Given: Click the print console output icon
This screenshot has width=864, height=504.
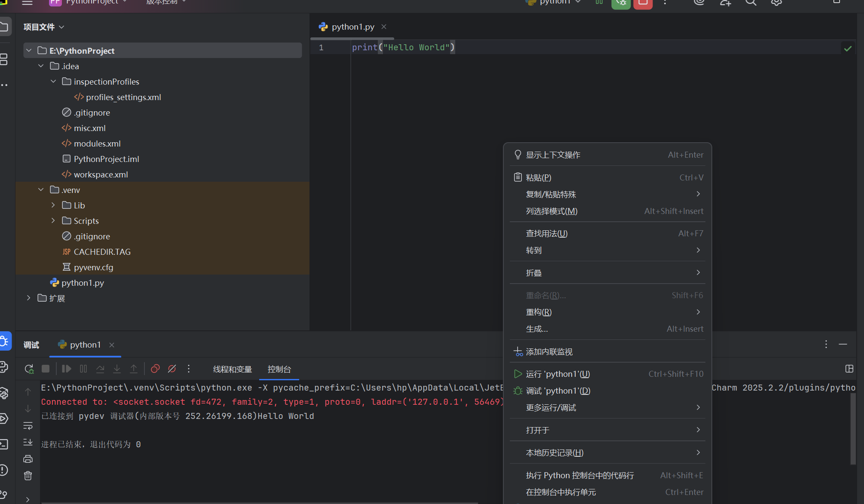Looking at the screenshot, I should (x=28, y=459).
